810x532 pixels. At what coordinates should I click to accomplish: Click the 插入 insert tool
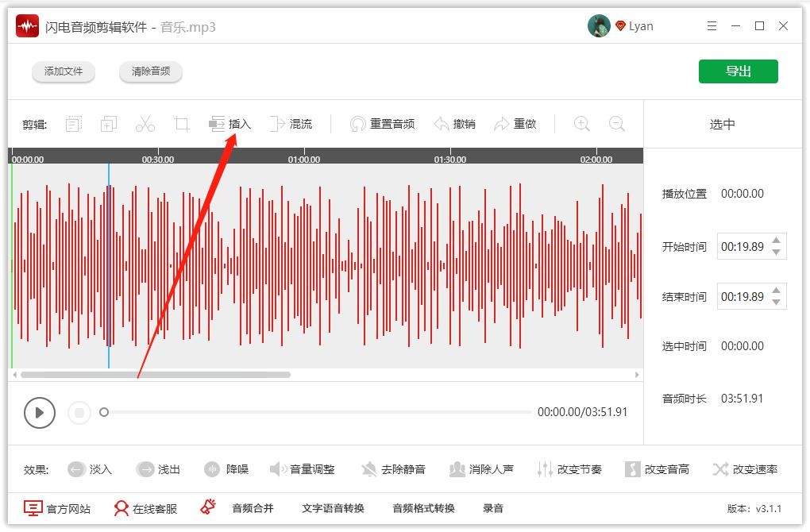(x=229, y=124)
